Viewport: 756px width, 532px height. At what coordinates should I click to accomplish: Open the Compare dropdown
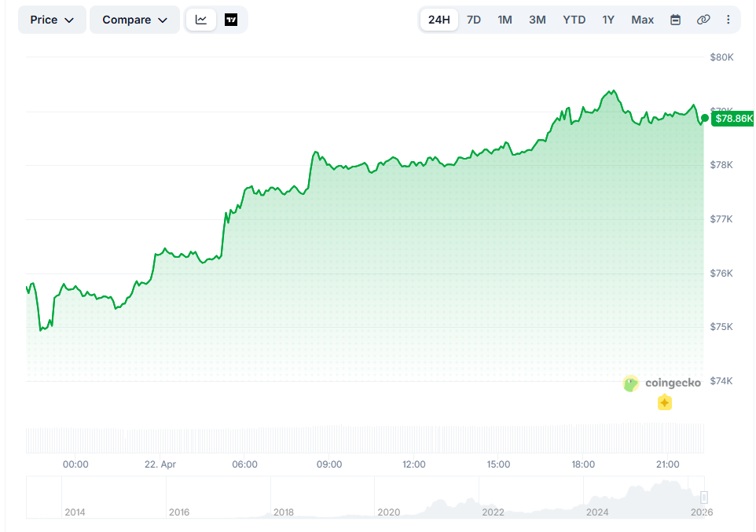(134, 19)
